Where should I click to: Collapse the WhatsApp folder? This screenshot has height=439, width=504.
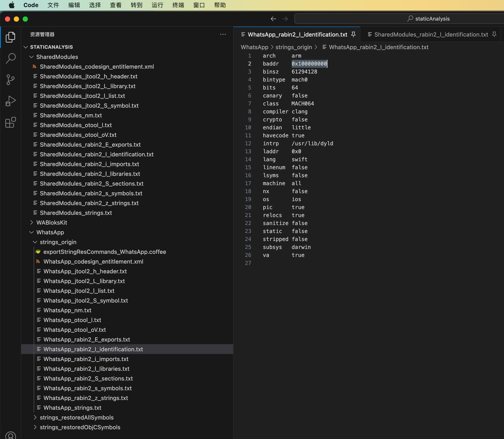(32, 232)
